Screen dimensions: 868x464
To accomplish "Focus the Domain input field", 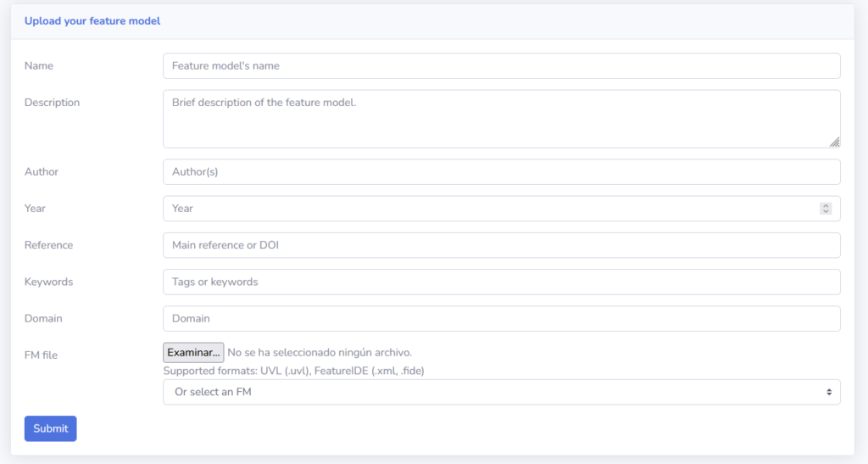I will point(500,319).
